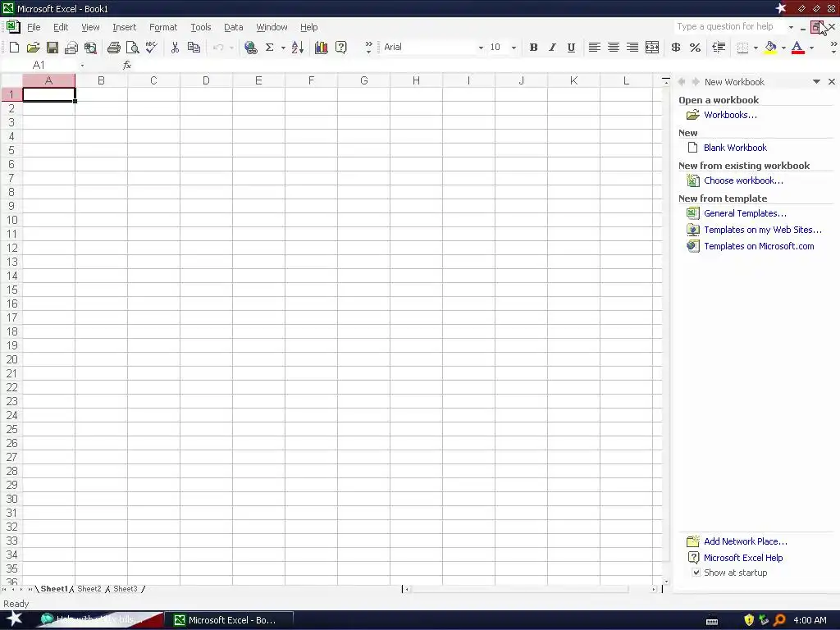This screenshot has width=840, height=630.
Task: Click the Type a question for help box
Action: 730,27
